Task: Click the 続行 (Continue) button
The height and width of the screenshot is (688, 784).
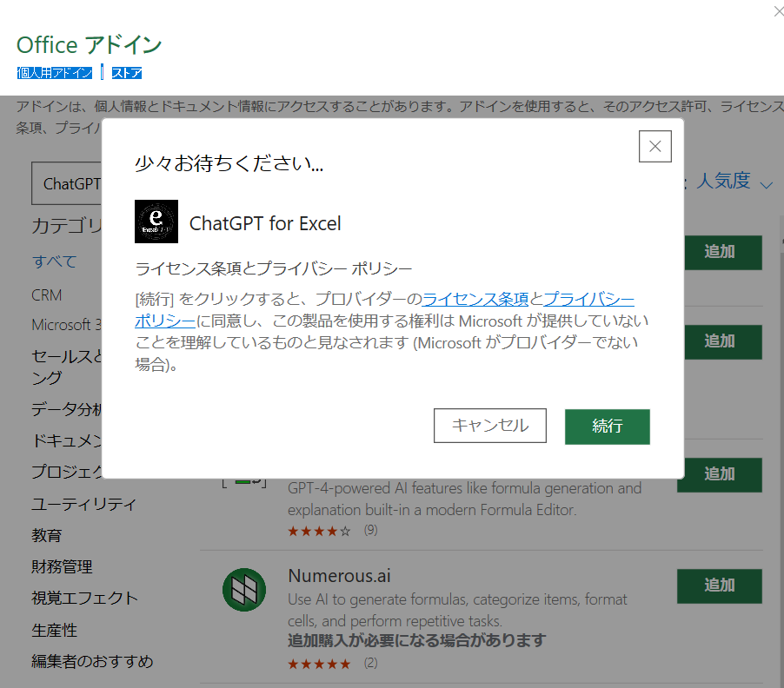Action: [x=607, y=427]
